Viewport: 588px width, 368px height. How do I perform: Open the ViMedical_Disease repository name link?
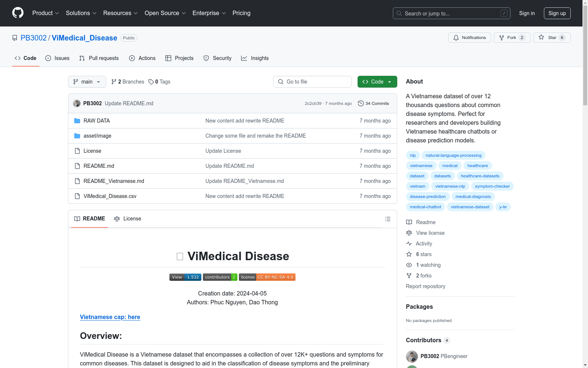(85, 38)
